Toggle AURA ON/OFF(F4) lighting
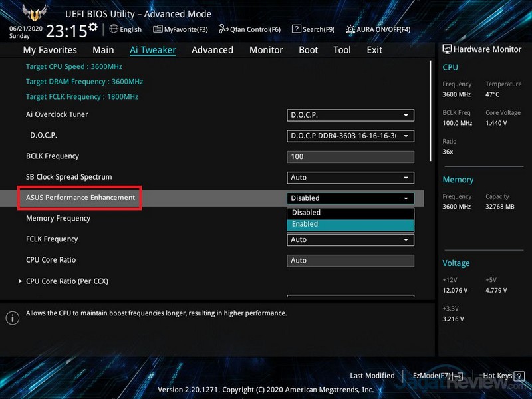The height and width of the screenshot is (399, 532). point(378,29)
